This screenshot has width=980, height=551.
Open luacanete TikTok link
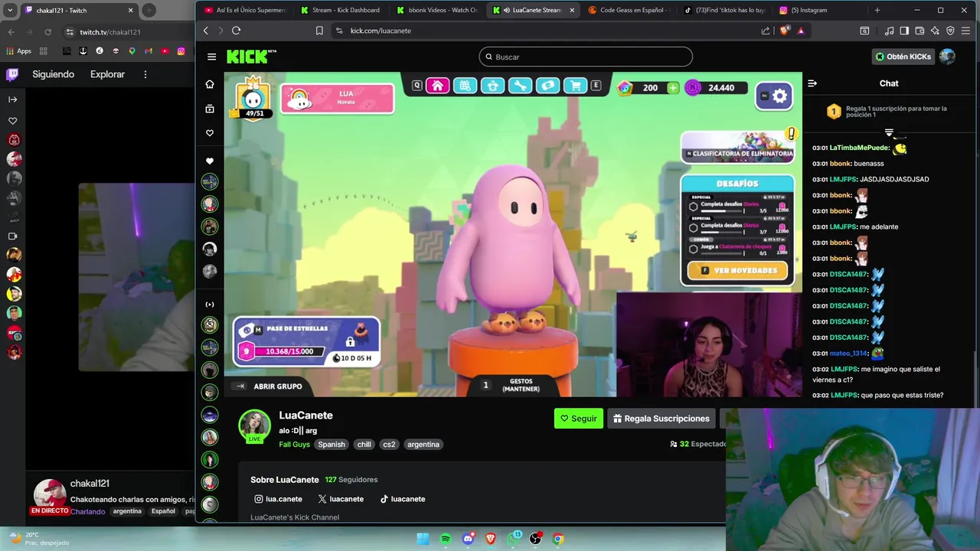click(403, 499)
